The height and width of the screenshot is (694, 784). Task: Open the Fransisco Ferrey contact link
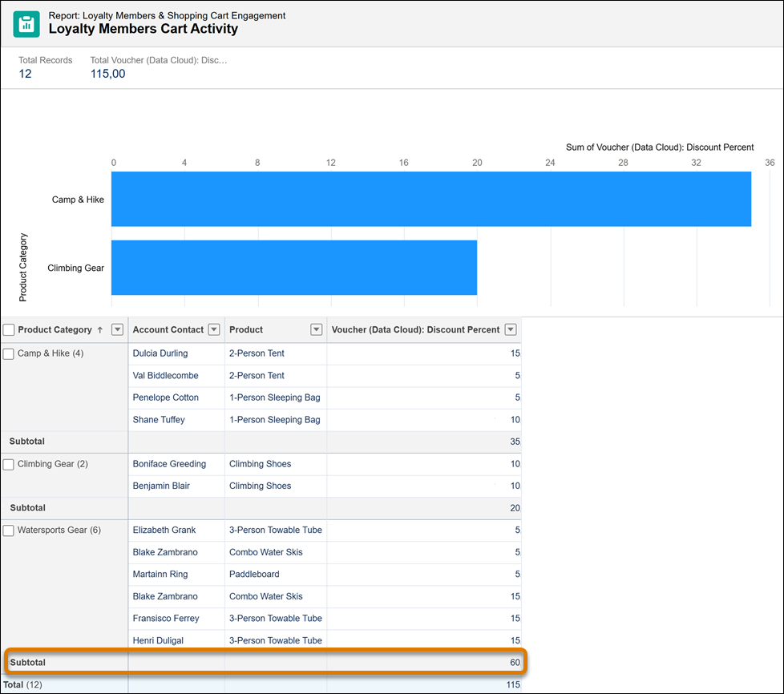[165, 619]
